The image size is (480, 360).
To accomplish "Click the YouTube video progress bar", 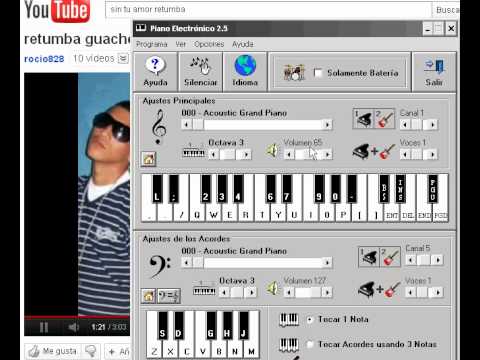I will click(77, 317).
